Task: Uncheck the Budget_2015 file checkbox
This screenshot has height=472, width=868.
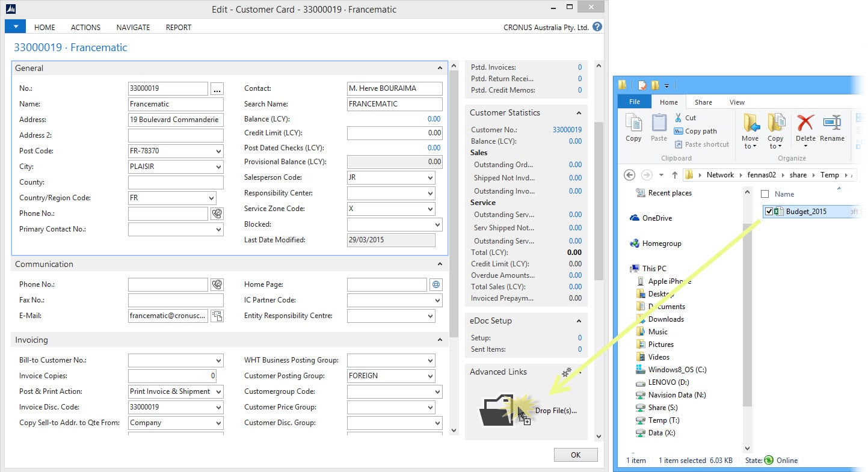Action: [769, 212]
